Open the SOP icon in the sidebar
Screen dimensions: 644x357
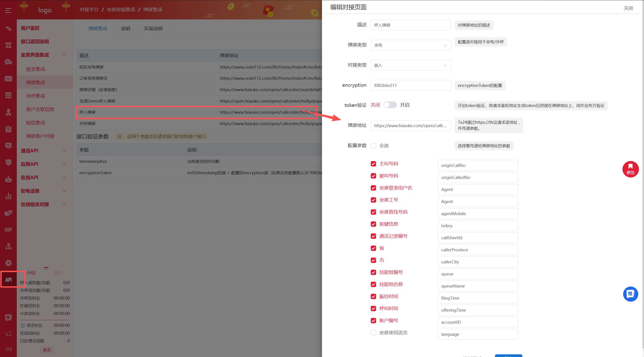coord(8,230)
